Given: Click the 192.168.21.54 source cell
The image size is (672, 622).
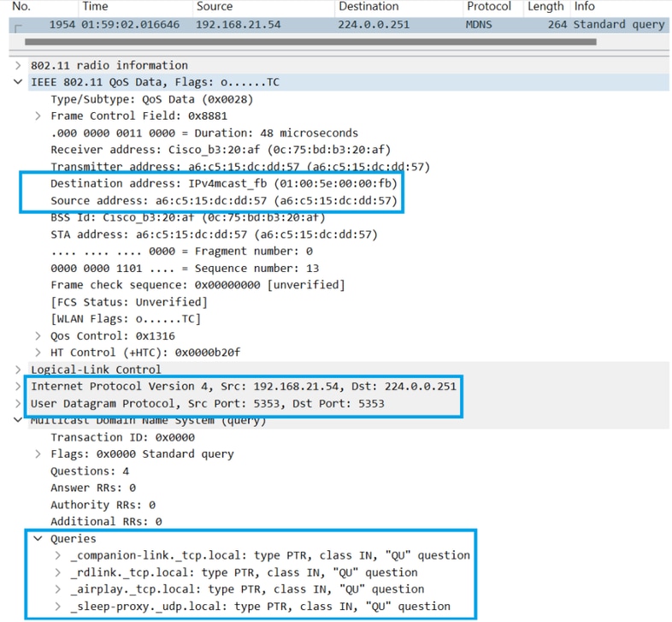Looking at the screenshot, I should pos(239,25).
